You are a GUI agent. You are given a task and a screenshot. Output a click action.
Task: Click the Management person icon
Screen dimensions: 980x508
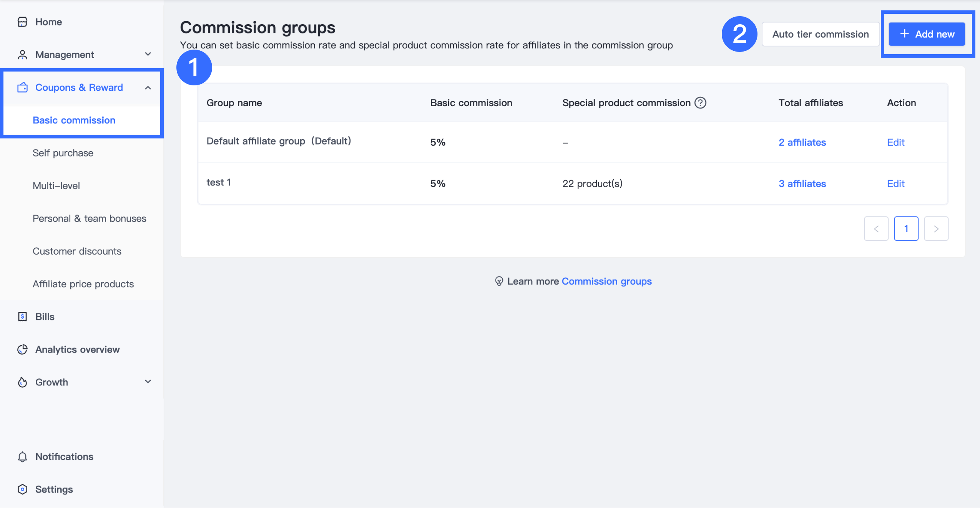[x=22, y=55]
